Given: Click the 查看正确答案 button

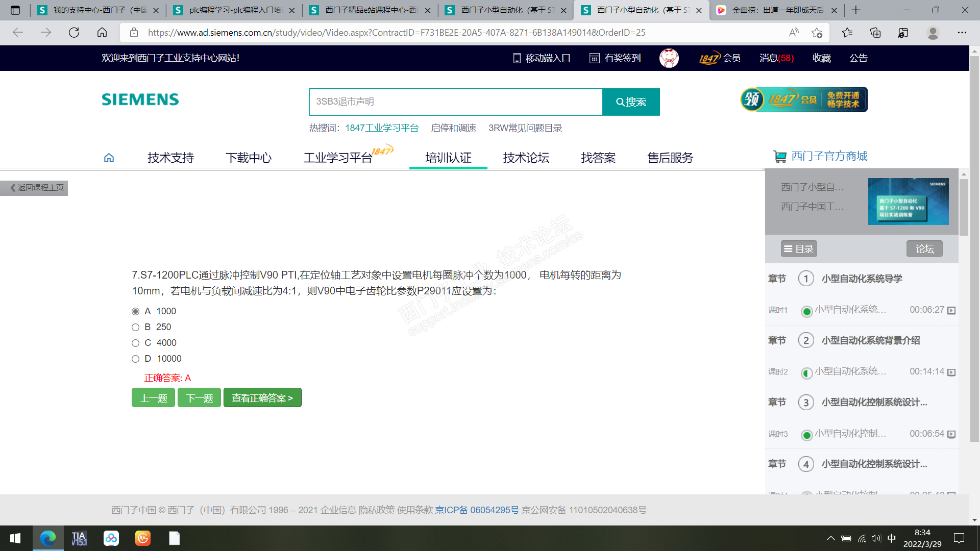Looking at the screenshot, I should pos(262,398).
